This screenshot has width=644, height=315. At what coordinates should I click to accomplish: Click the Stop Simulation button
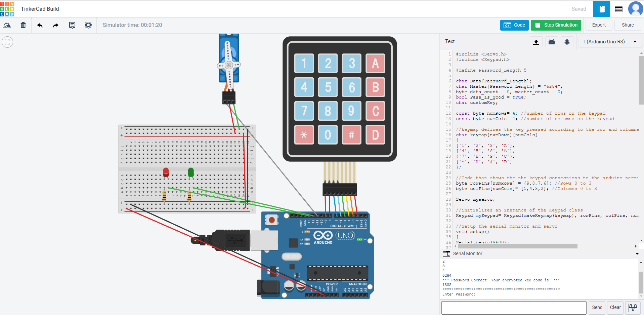pos(556,25)
